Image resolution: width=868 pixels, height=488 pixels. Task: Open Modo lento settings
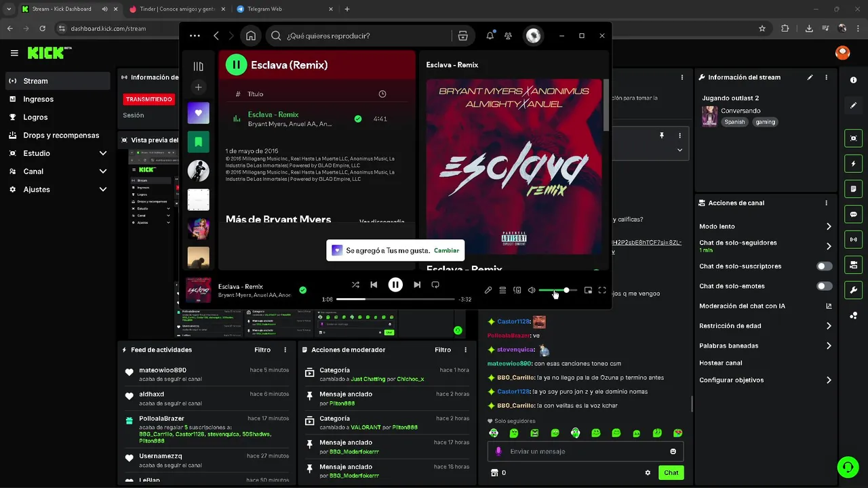tap(766, 226)
